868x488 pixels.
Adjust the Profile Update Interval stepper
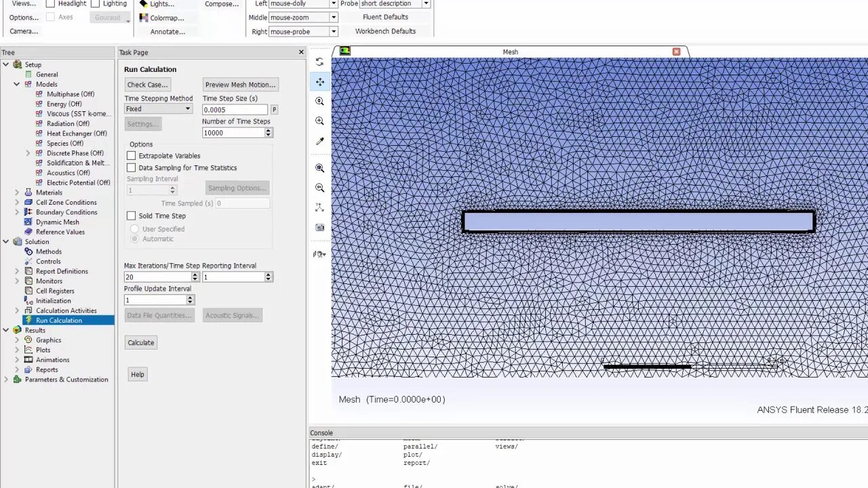(190, 300)
